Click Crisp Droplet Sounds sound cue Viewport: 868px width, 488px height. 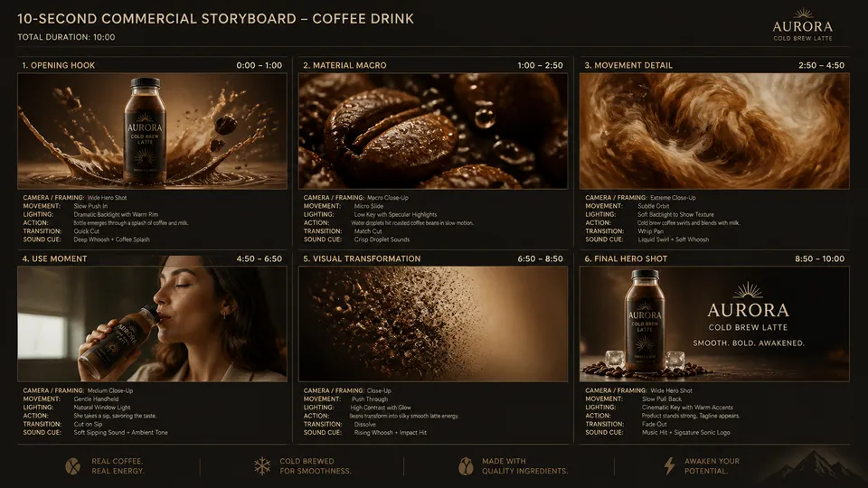pyautogui.click(x=382, y=239)
